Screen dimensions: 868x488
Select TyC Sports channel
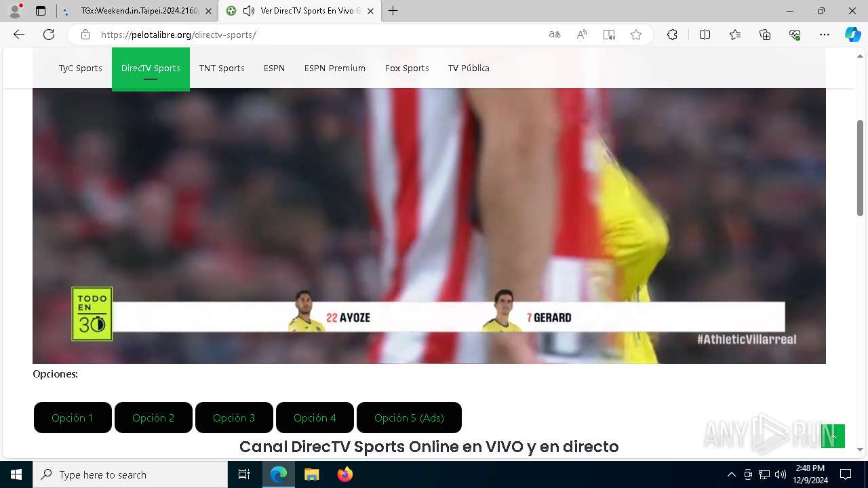(80, 68)
